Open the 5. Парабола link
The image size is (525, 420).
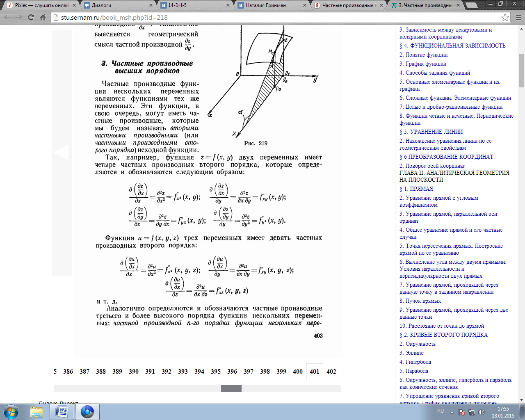pyautogui.click(x=414, y=371)
